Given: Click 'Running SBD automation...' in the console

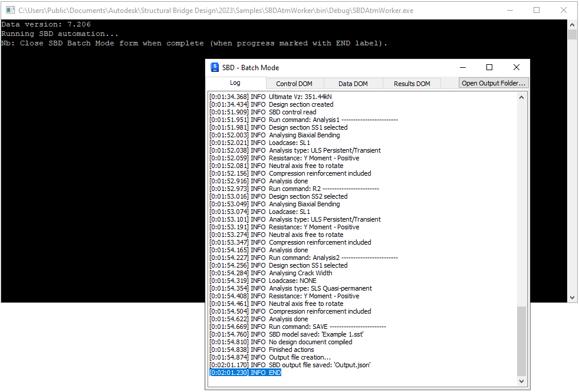Looking at the screenshot, I should tap(60, 34).
